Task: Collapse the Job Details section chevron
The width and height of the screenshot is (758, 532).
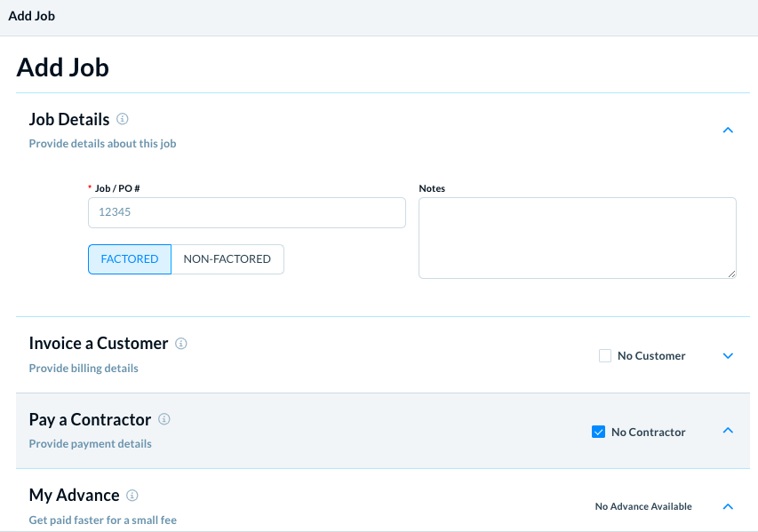Action: click(728, 131)
